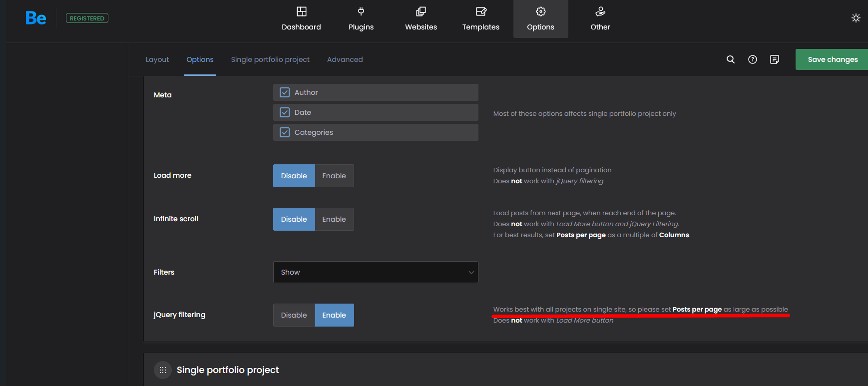
Task: Open the Other section
Action: (x=600, y=19)
